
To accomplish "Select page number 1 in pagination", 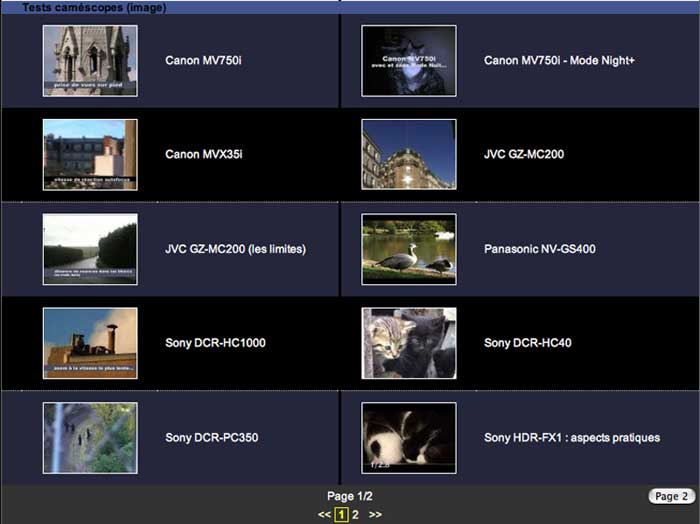I will (x=342, y=515).
